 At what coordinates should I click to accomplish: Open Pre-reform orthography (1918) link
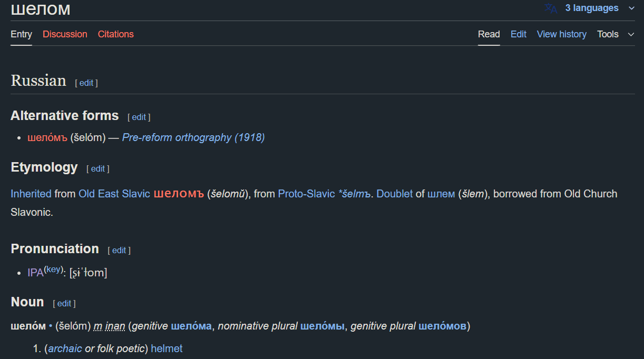click(x=193, y=138)
